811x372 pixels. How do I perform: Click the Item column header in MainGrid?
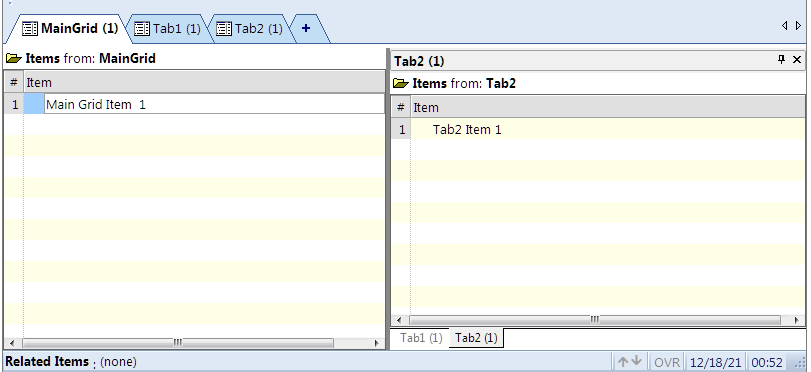click(204, 82)
